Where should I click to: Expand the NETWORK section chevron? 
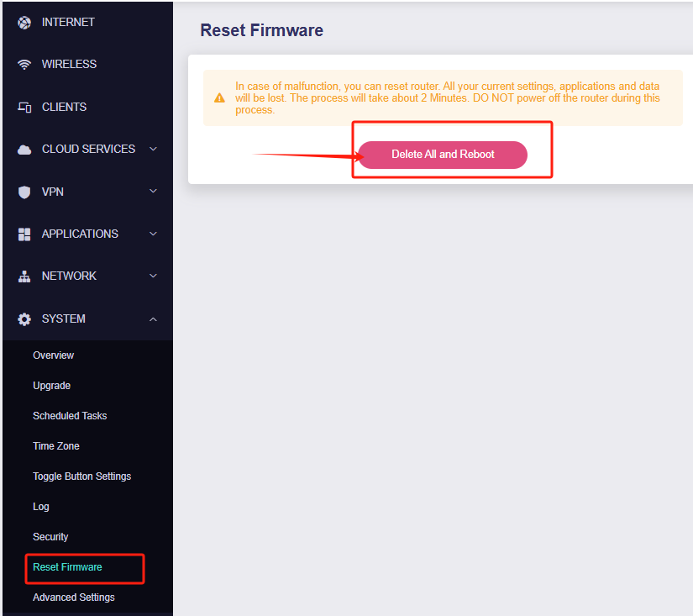[x=153, y=276]
